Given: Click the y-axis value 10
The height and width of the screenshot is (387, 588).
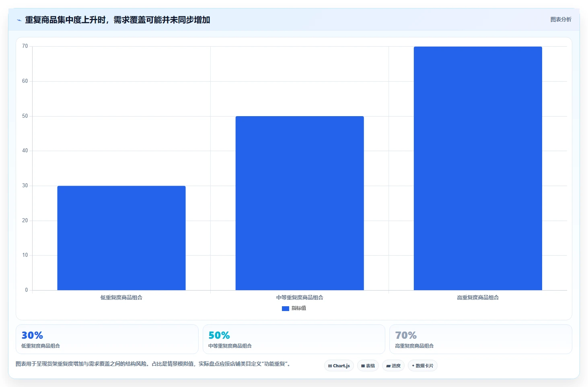Looking at the screenshot, I should (x=25, y=255).
